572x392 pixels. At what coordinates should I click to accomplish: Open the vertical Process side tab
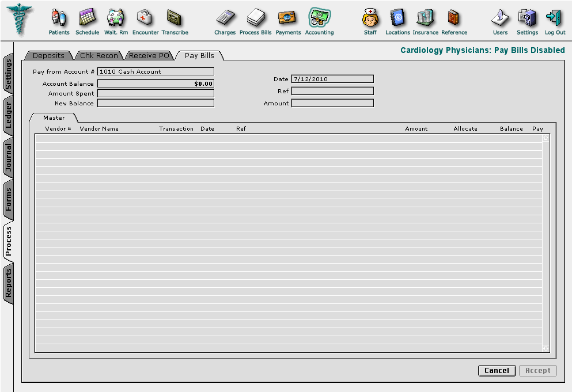pyautogui.click(x=9, y=241)
